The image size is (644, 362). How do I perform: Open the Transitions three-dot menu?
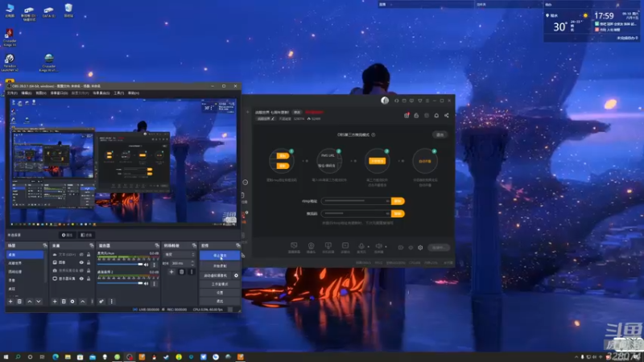click(192, 272)
